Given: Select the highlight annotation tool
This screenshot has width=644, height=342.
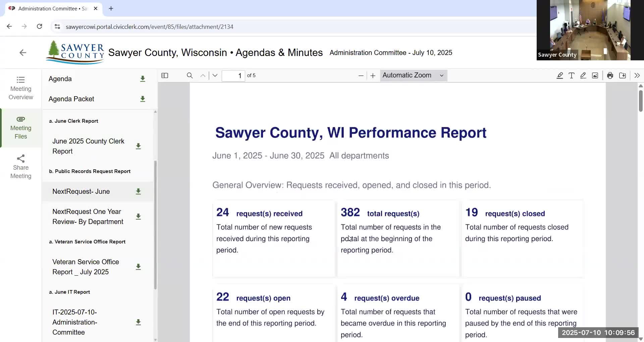Looking at the screenshot, I should pyautogui.click(x=560, y=75).
